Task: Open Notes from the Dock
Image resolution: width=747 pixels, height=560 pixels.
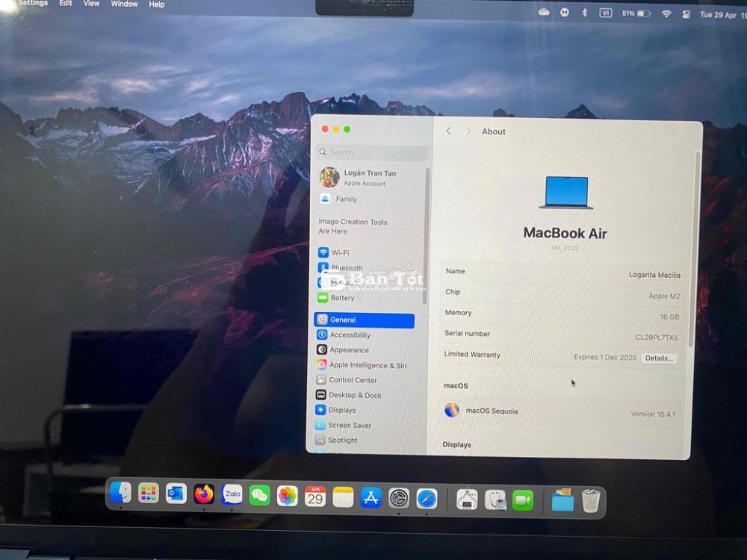Action: [x=343, y=497]
